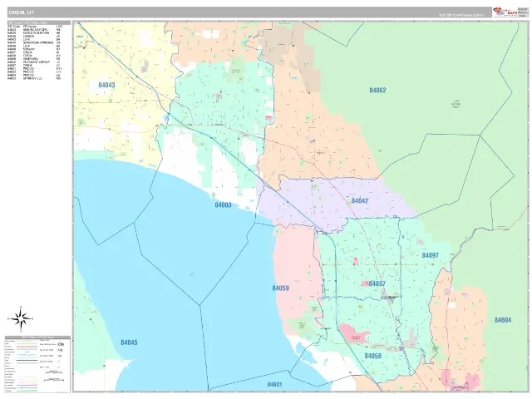Viewport: 532px width, 399px height.
Task: Click the AMERICAN FORK row in the ZIP index
Action: tap(34, 30)
